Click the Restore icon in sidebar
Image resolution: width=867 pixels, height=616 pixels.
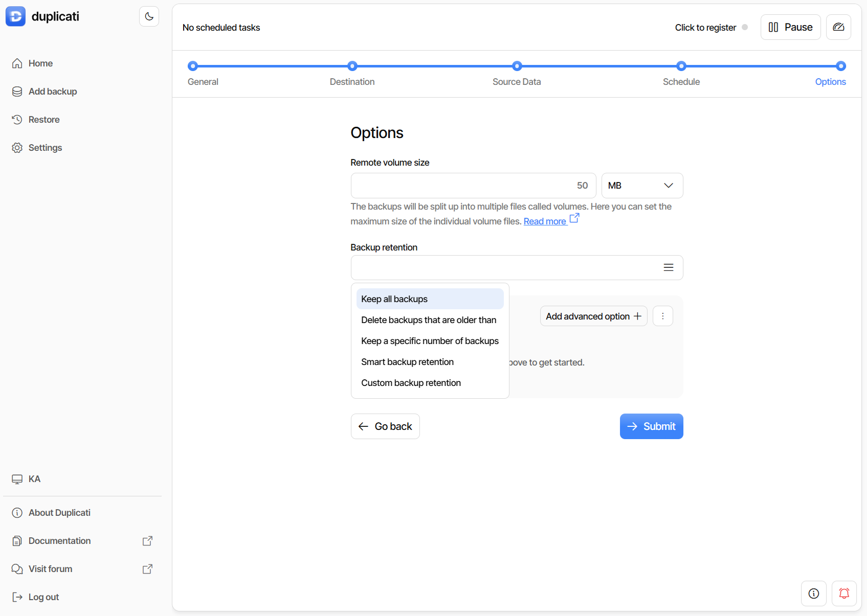[x=17, y=119]
